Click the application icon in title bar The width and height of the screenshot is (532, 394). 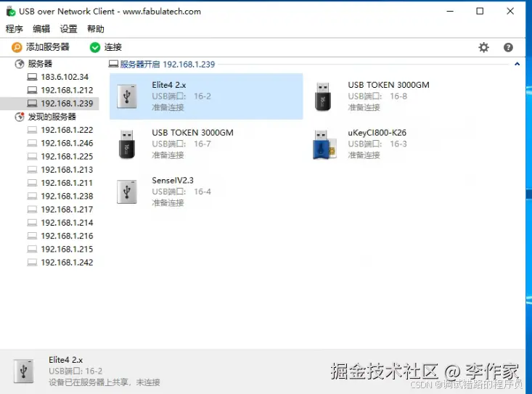click(11, 11)
